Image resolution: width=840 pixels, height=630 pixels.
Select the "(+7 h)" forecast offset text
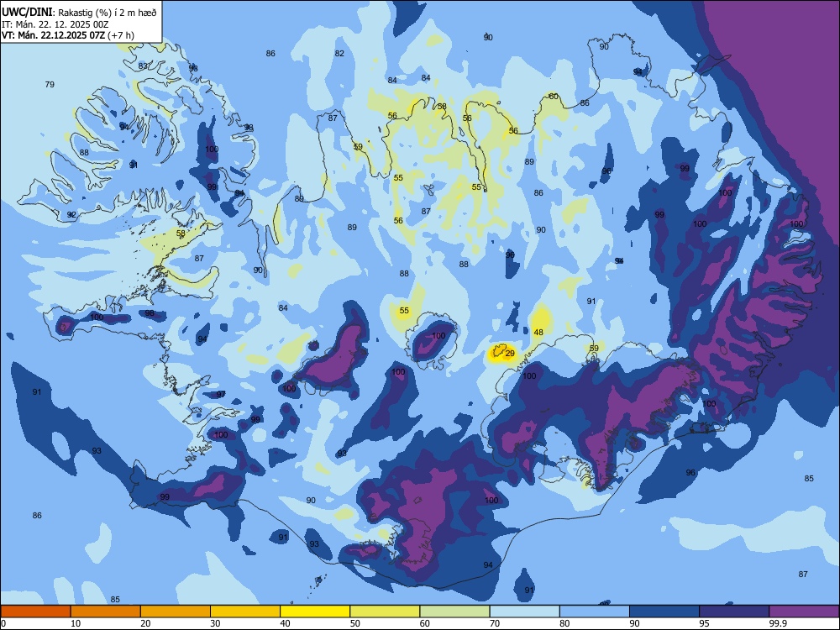tap(121, 35)
